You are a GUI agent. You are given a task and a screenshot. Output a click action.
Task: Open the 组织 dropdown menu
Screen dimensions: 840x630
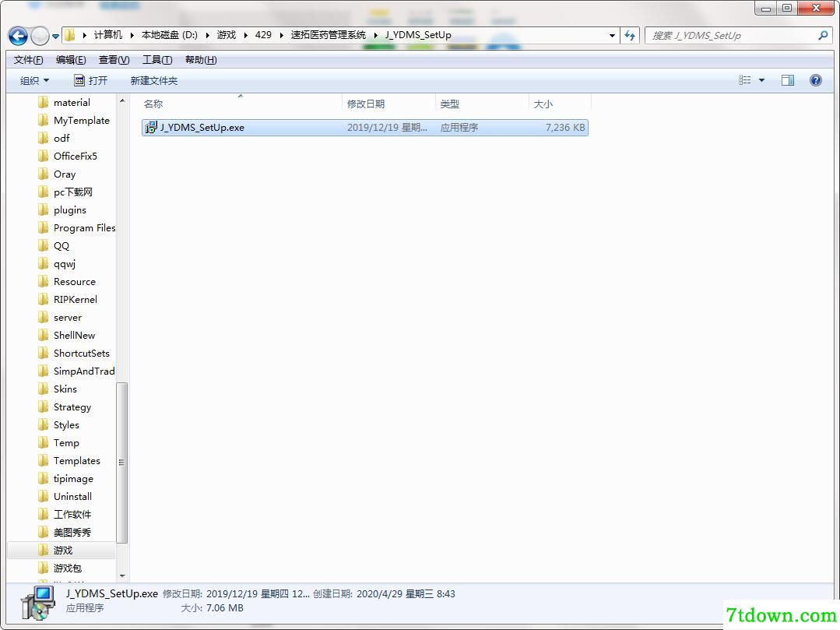coord(34,81)
